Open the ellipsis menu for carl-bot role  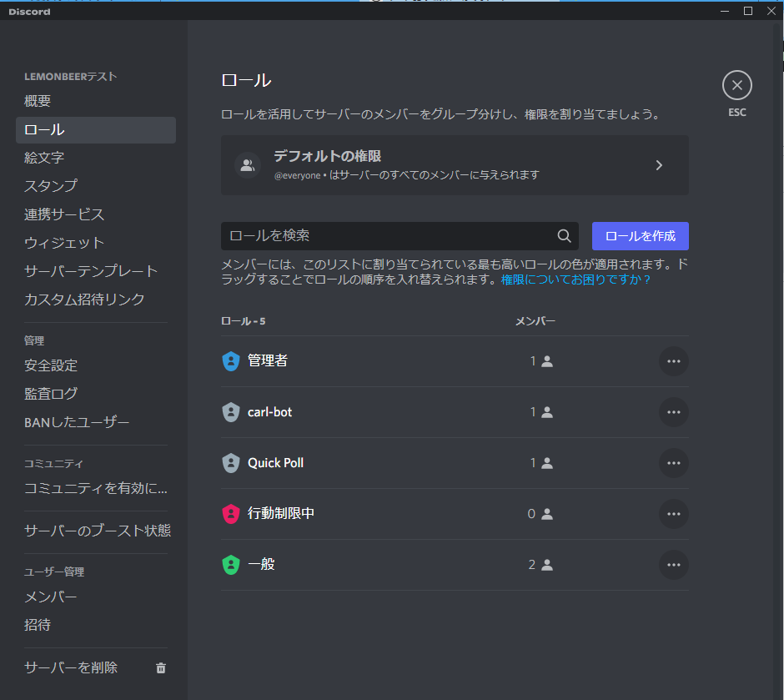[673, 411]
